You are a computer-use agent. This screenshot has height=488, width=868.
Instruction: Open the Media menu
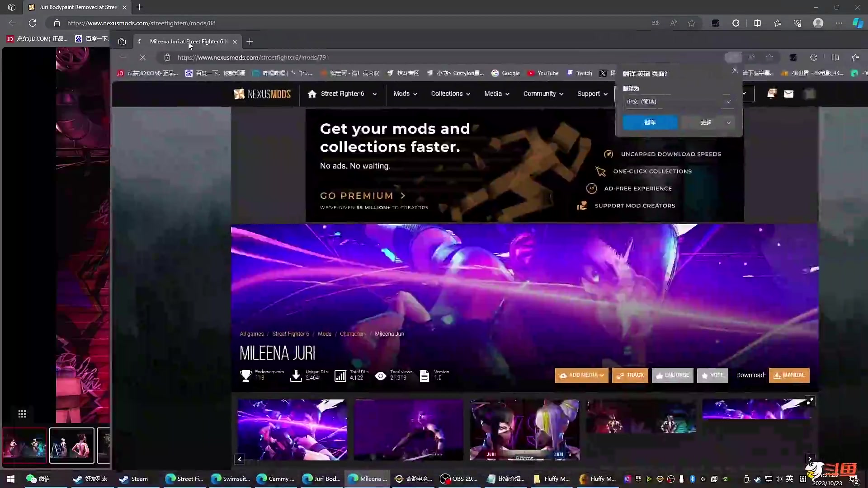click(x=496, y=94)
